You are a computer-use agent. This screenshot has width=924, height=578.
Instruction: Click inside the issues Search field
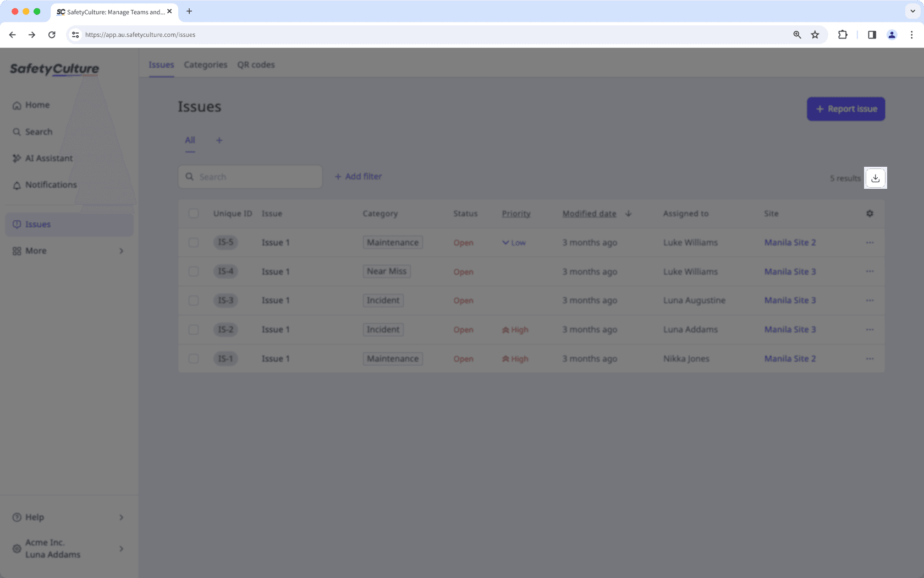coord(250,176)
